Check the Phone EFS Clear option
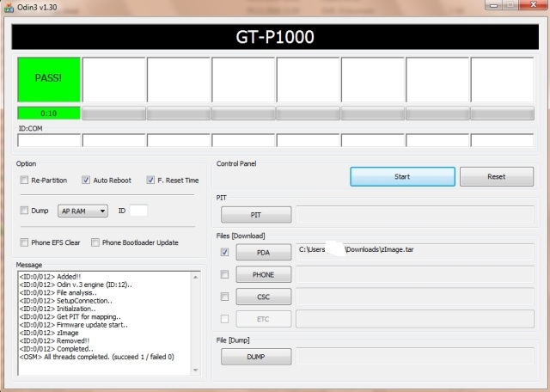The width and height of the screenshot is (550, 392). (24, 242)
